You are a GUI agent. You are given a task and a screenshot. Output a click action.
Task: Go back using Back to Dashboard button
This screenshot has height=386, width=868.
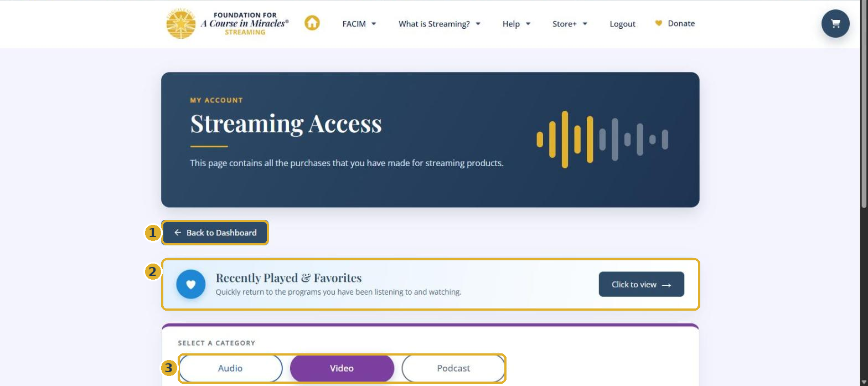[215, 233]
